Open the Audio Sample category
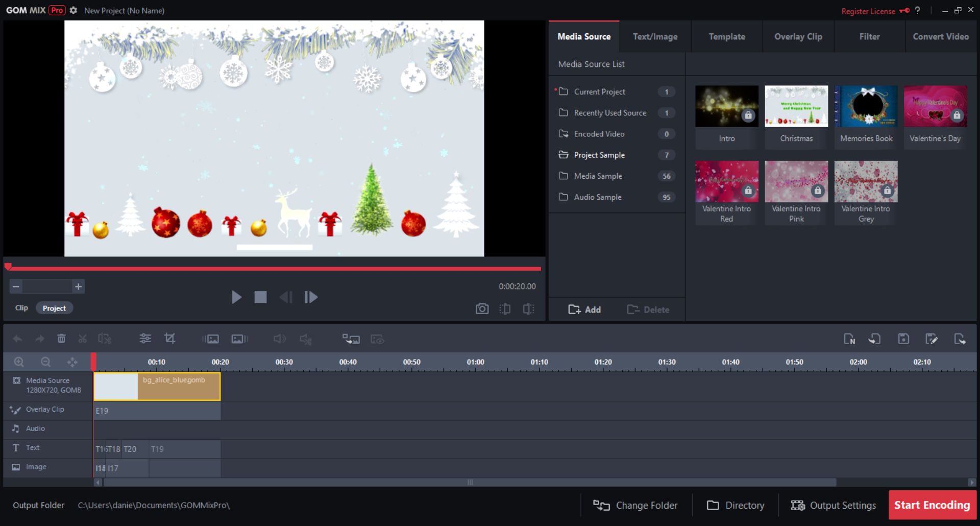The height and width of the screenshot is (526, 980). [x=598, y=197]
